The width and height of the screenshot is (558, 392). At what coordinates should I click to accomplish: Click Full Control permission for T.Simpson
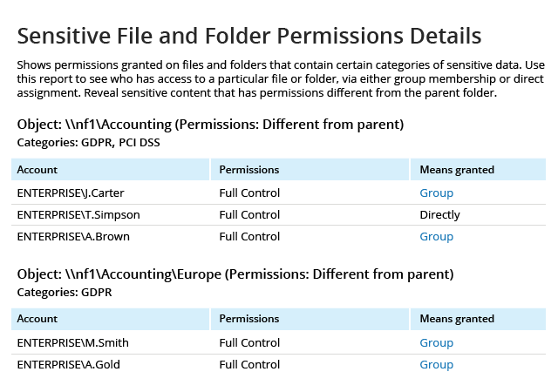(249, 215)
